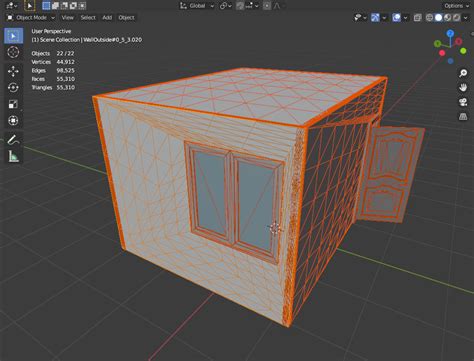Open the Options dropdown
The height and width of the screenshot is (361, 474).
(456, 6)
